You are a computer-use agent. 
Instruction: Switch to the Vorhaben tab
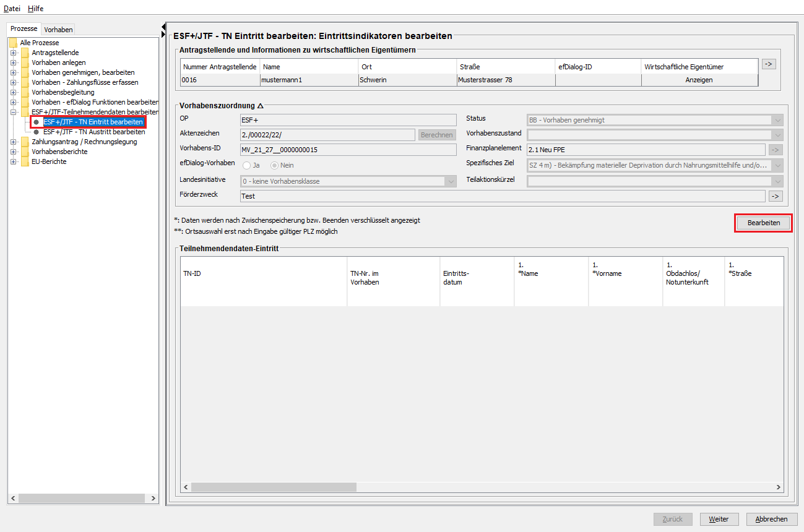(59, 30)
